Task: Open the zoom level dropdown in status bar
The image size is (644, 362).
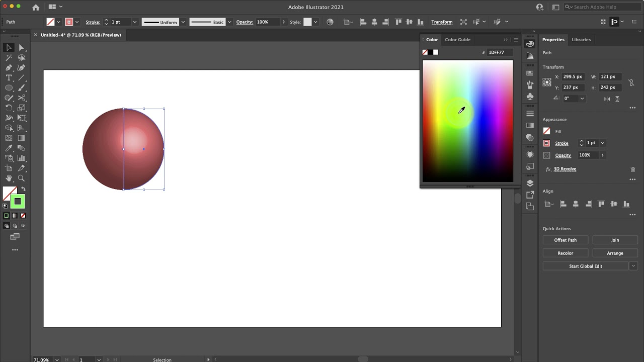Action: pos(57,359)
